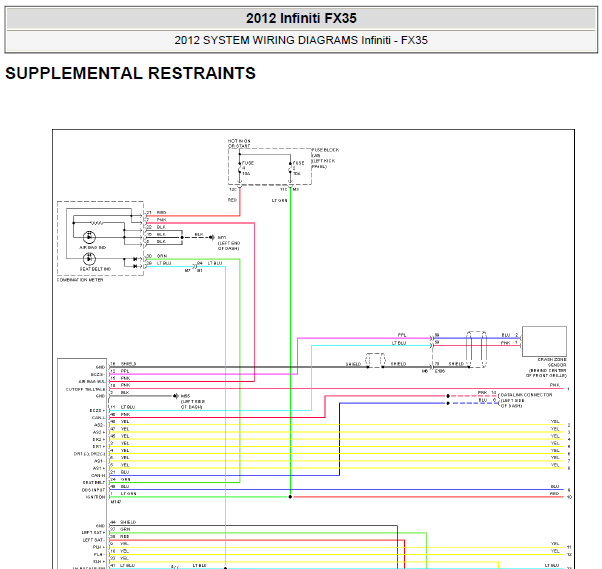
Task: Click the splice dot on IGNITION wire
Action: (x=290, y=497)
